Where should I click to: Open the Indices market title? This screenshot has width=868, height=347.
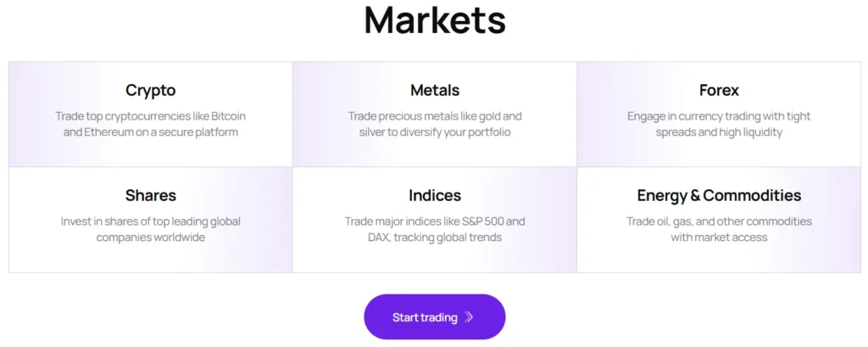coord(435,196)
